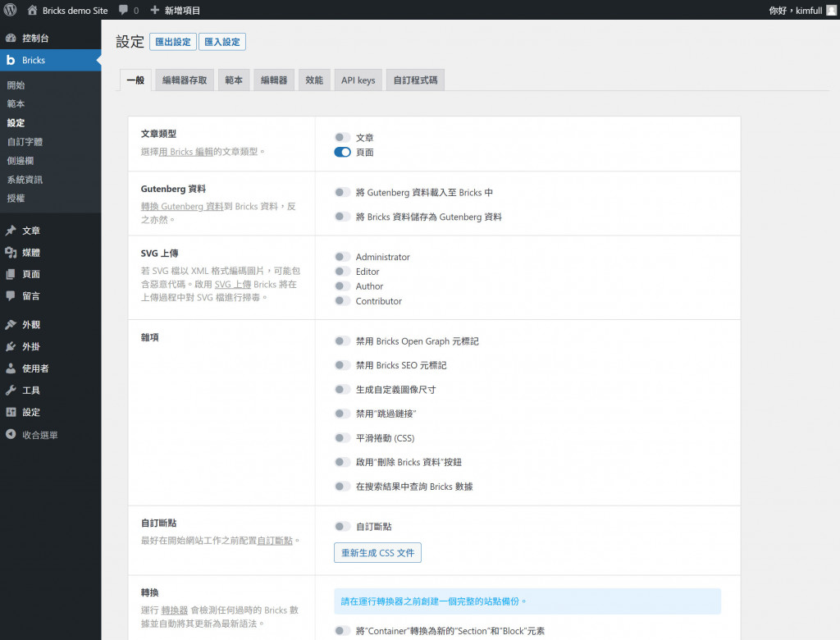The width and height of the screenshot is (840, 640).
Task: Click the 使用者 user icon
Action: [11, 368]
